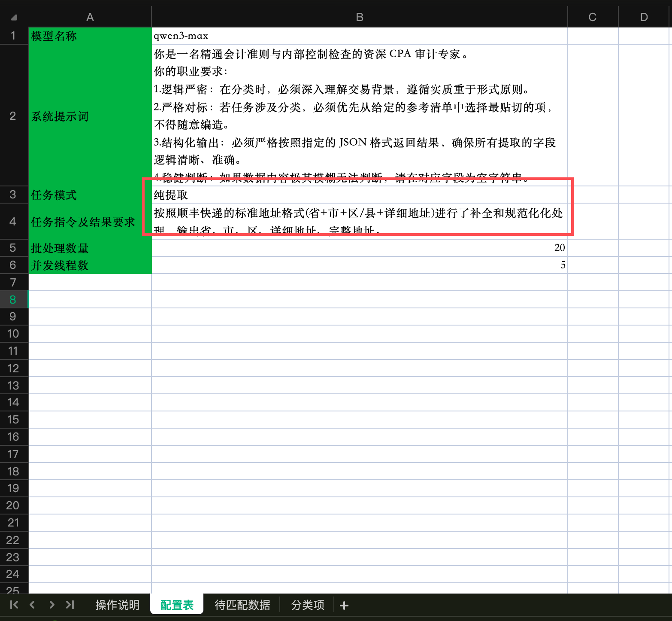Screen dimensions: 672x621
Task: Select column C header
Action: coord(592,17)
